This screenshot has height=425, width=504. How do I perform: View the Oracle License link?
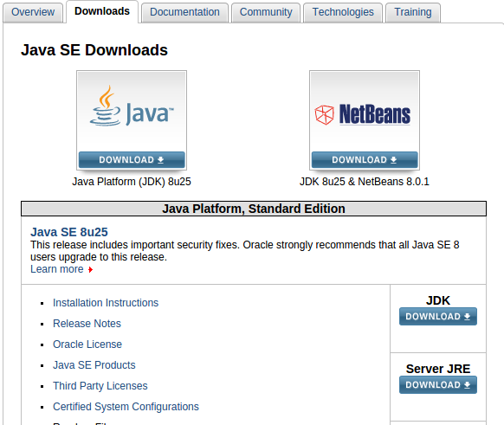pos(87,345)
